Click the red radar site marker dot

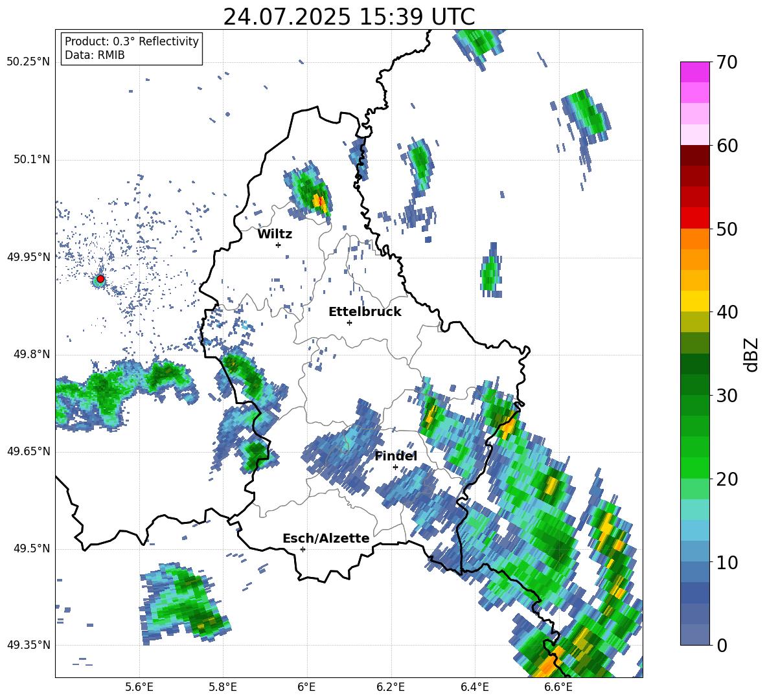point(100,279)
